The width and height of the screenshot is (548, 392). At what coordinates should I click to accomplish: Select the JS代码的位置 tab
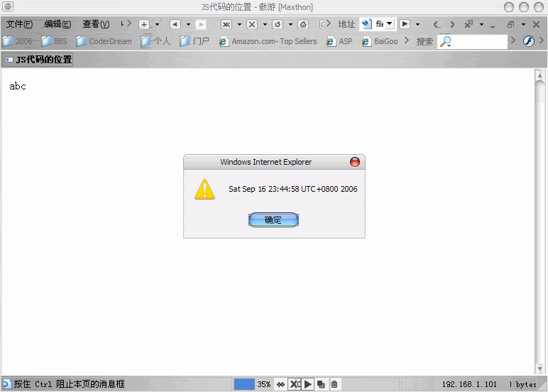tap(38, 60)
